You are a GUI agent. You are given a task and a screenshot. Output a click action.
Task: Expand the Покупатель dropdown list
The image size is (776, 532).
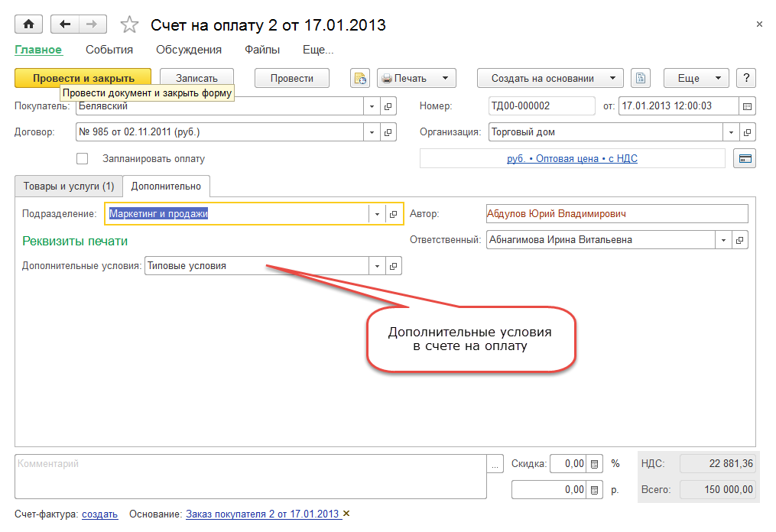pos(372,106)
